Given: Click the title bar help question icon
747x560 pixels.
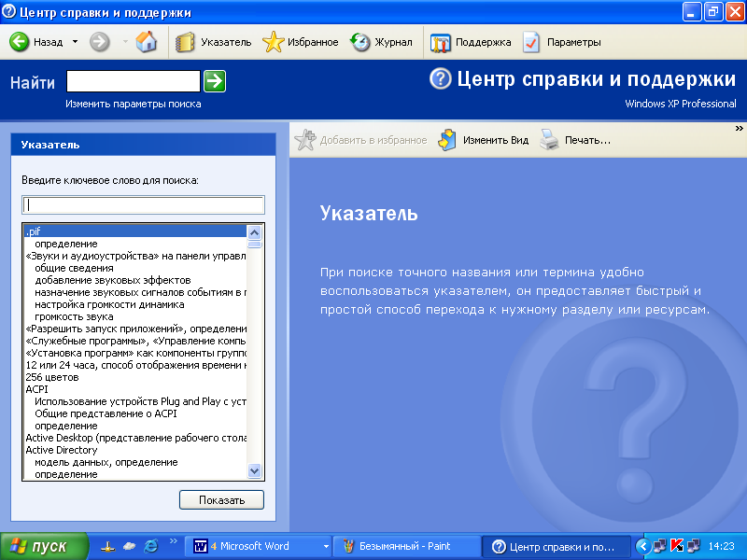Looking at the screenshot, I should pos(8,11).
